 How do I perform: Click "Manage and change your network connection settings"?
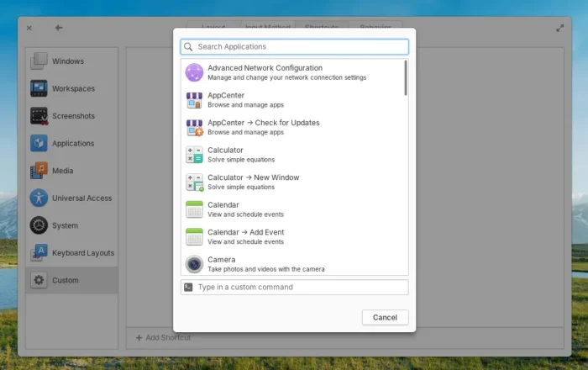pos(287,77)
